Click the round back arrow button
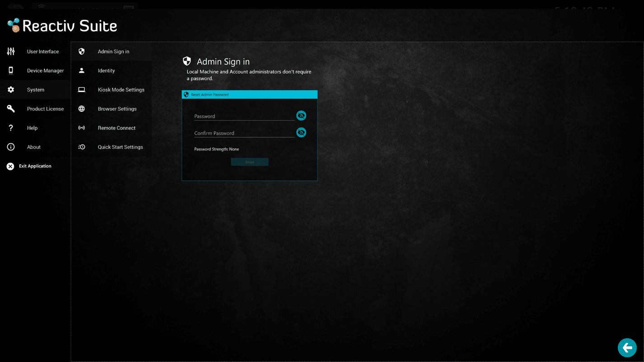Viewport: 644px width, 362px height. [627, 348]
